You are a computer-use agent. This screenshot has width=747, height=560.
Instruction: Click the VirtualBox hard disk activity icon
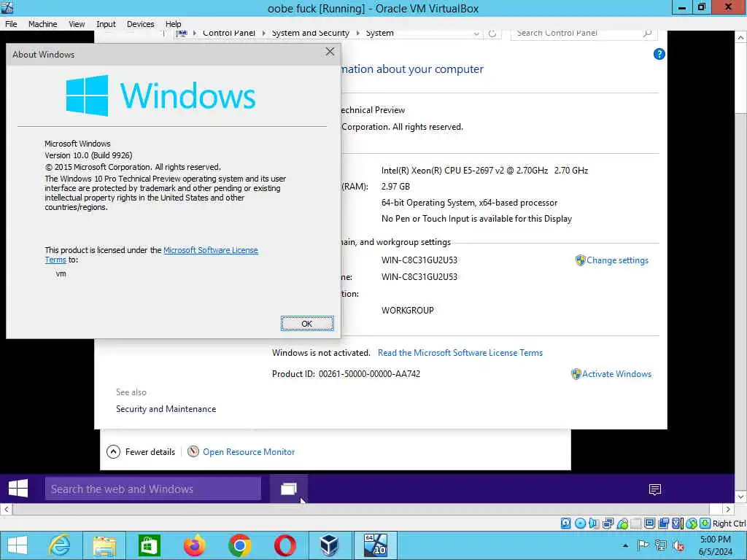click(x=565, y=524)
